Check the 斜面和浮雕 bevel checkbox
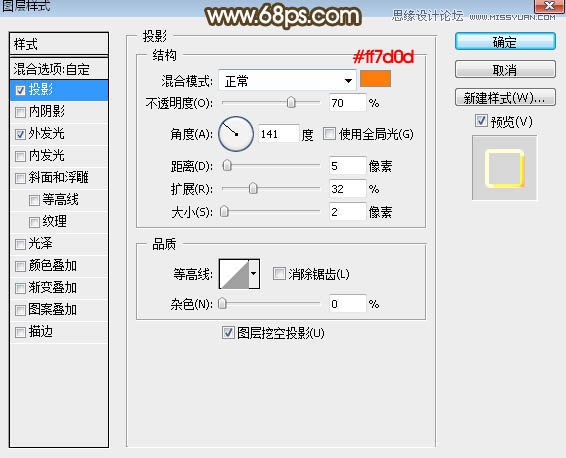 point(20,178)
